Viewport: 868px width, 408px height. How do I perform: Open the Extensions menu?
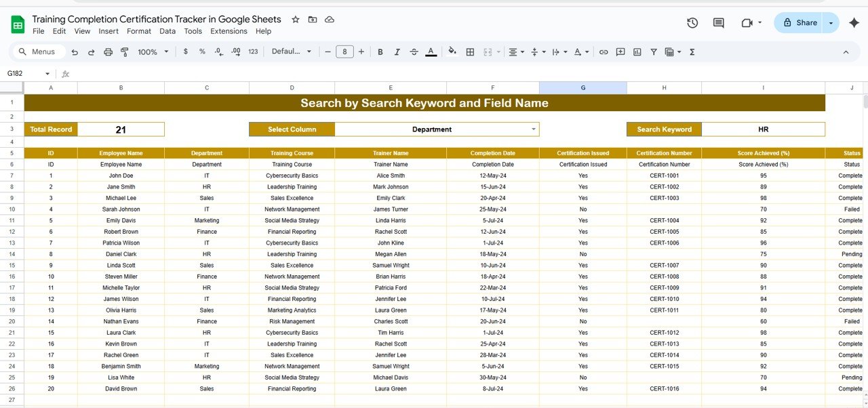point(229,31)
